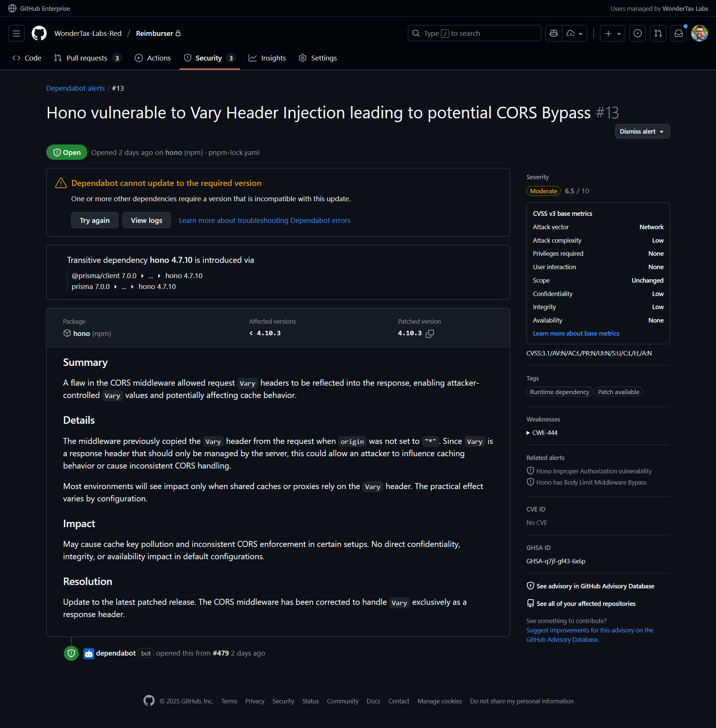Click the Security tab shield icon

187,58
